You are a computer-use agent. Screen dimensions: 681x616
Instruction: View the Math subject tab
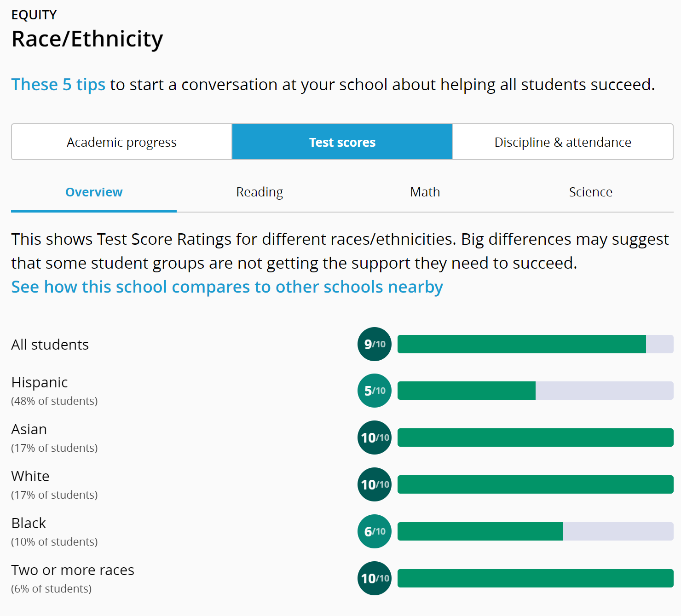(x=425, y=192)
